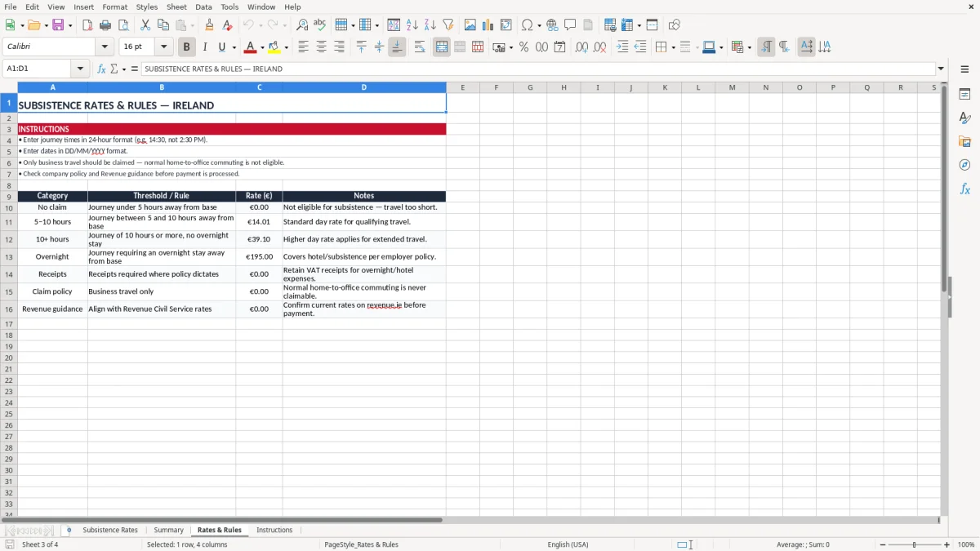The height and width of the screenshot is (551, 980).
Task: Toggle Print Preview
Action: [122, 25]
